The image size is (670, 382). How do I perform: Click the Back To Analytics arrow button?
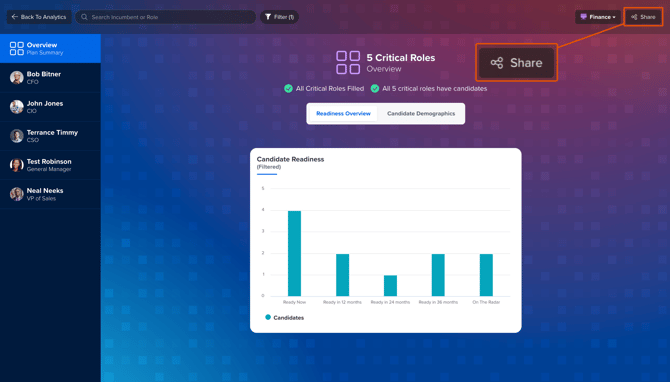(39, 17)
